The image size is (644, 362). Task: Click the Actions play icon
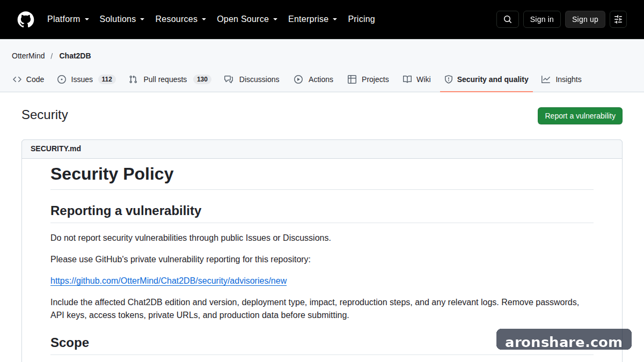click(x=298, y=79)
